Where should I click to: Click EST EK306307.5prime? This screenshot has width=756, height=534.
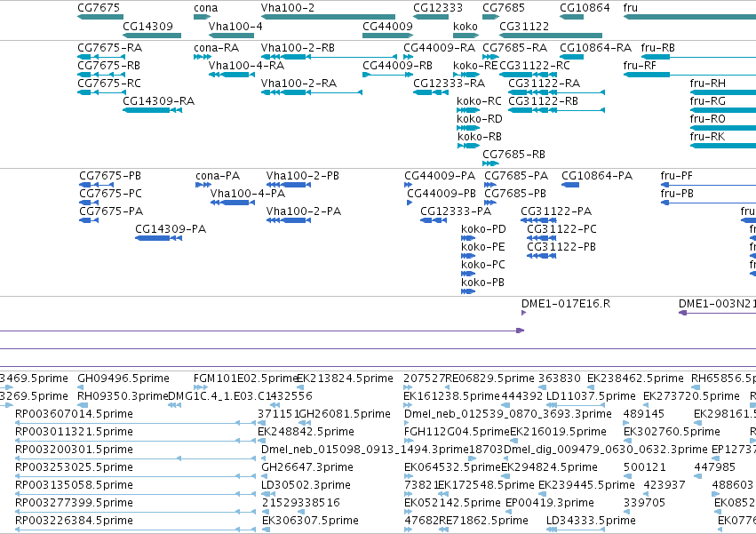click(266, 530)
